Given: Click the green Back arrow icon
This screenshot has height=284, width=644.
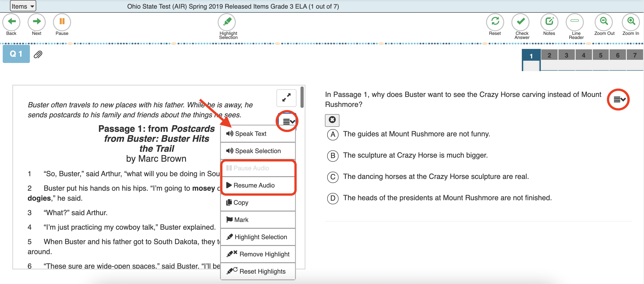Looking at the screenshot, I should [x=11, y=22].
